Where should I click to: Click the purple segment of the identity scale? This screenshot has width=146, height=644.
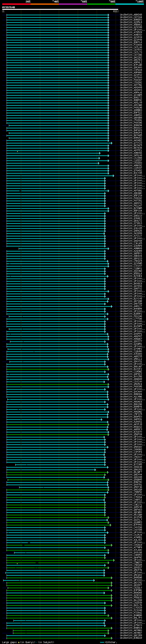point(73,4)
